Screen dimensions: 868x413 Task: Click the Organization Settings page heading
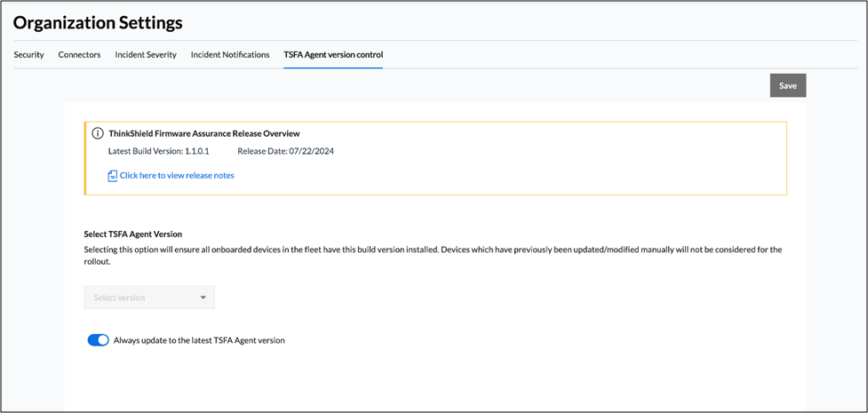point(98,23)
